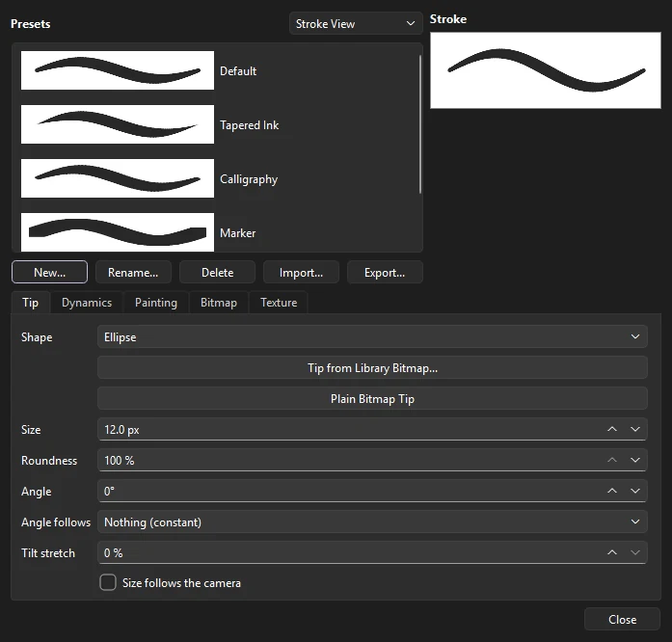Screen dimensions: 672x642
Task: Select the Default brush preset thumbnail
Action: point(118,70)
